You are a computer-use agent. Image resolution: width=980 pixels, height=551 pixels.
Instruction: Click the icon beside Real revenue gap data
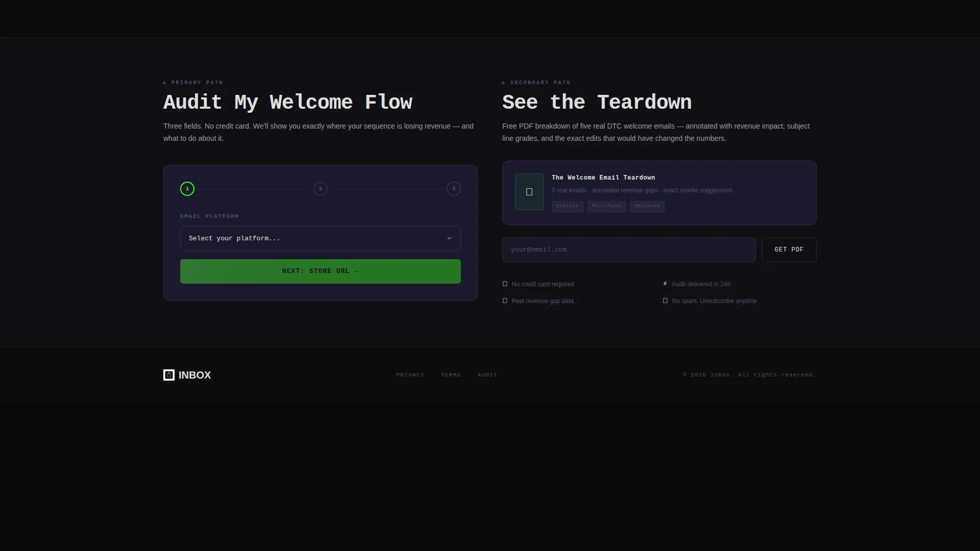505,300
